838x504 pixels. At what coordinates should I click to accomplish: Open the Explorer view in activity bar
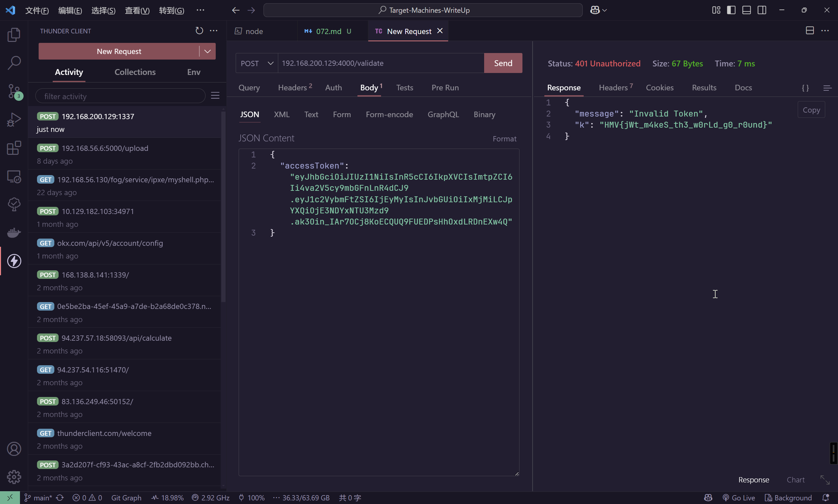[x=14, y=35]
